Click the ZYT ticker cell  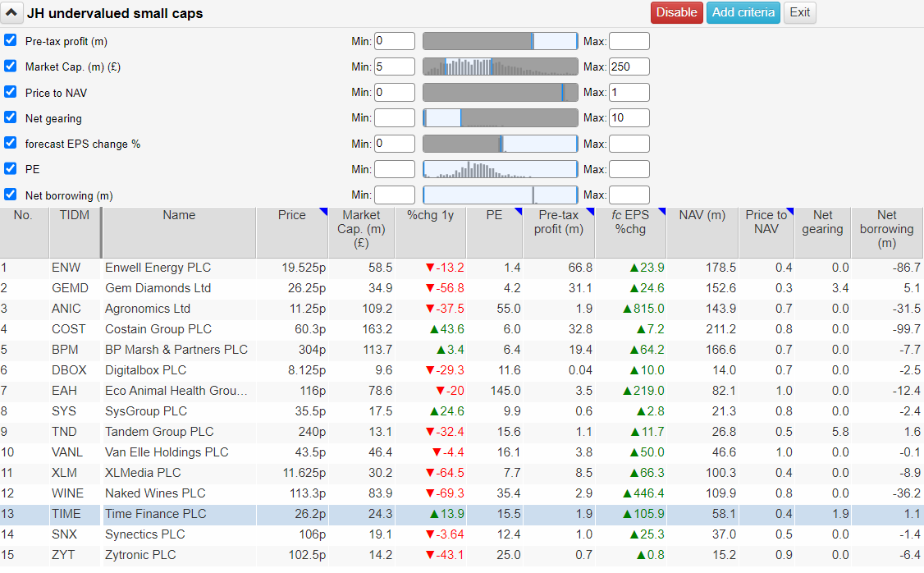(x=75, y=555)
